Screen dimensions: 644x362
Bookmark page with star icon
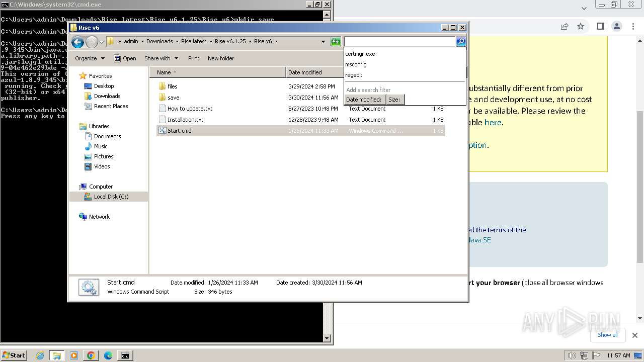[581, 26]
